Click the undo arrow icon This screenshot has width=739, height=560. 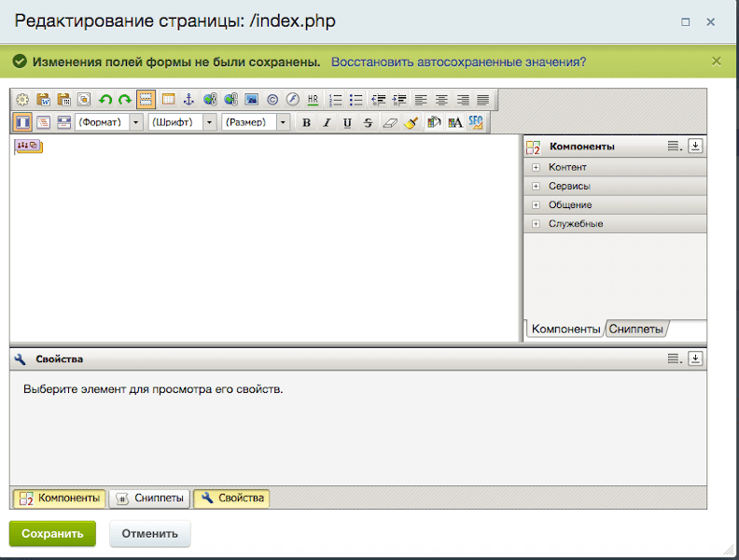pos(105,99)
